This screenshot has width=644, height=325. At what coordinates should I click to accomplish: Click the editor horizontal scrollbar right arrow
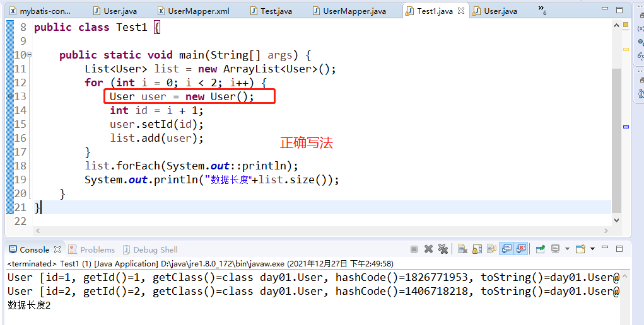coord(606,231)
